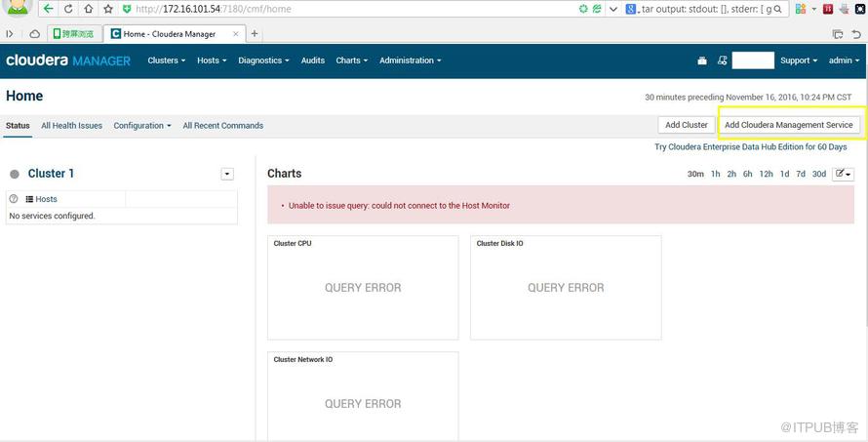Open the Charts menu in navbar
Viewport: 868px width, 442px height.
351,60
